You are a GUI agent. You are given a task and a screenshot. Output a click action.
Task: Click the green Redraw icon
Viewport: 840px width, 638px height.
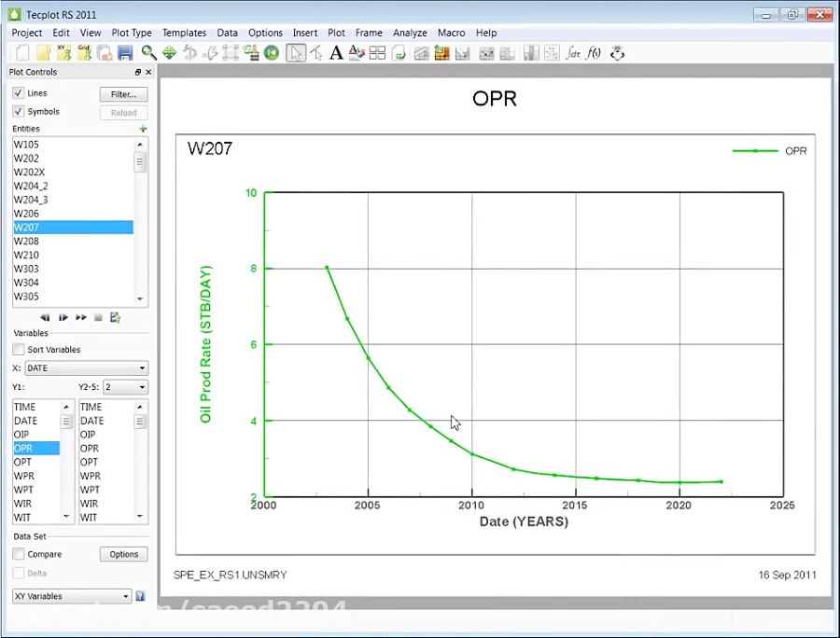[x=271, y=53]
